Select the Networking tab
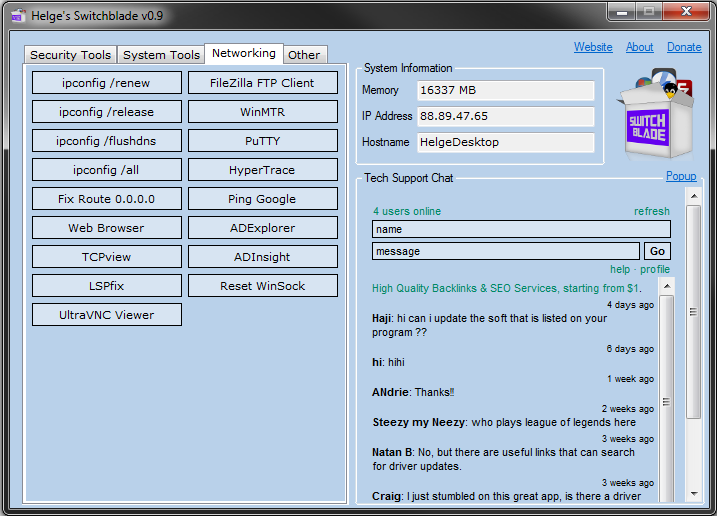The image size is (717, 516). (244, 54)
